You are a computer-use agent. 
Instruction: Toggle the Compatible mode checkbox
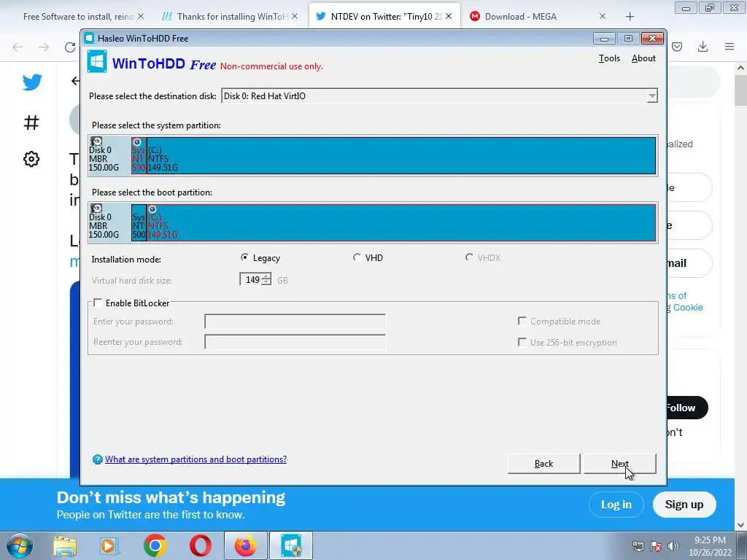point(522,321)
